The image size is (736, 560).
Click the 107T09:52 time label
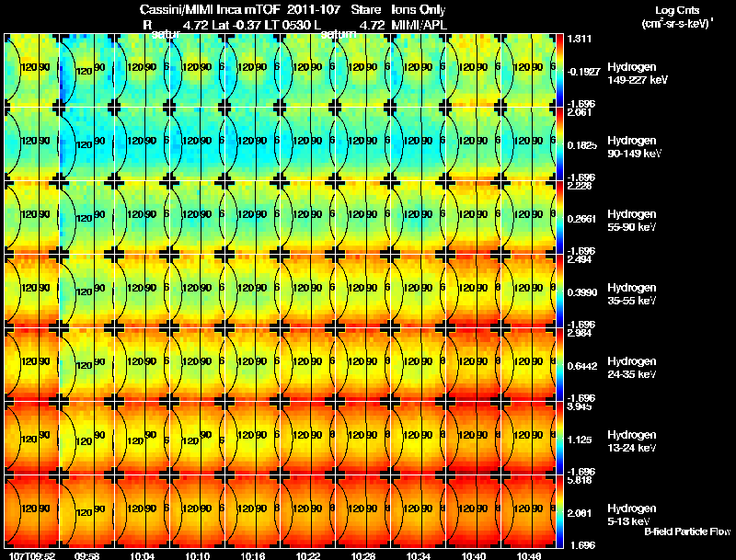tap(32, 555)
